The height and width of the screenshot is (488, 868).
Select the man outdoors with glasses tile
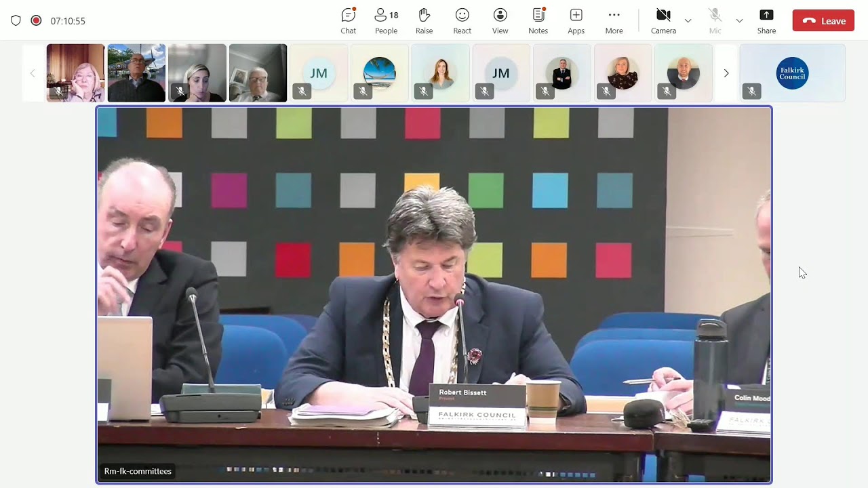pyautogui.click(x=136, y=73)
